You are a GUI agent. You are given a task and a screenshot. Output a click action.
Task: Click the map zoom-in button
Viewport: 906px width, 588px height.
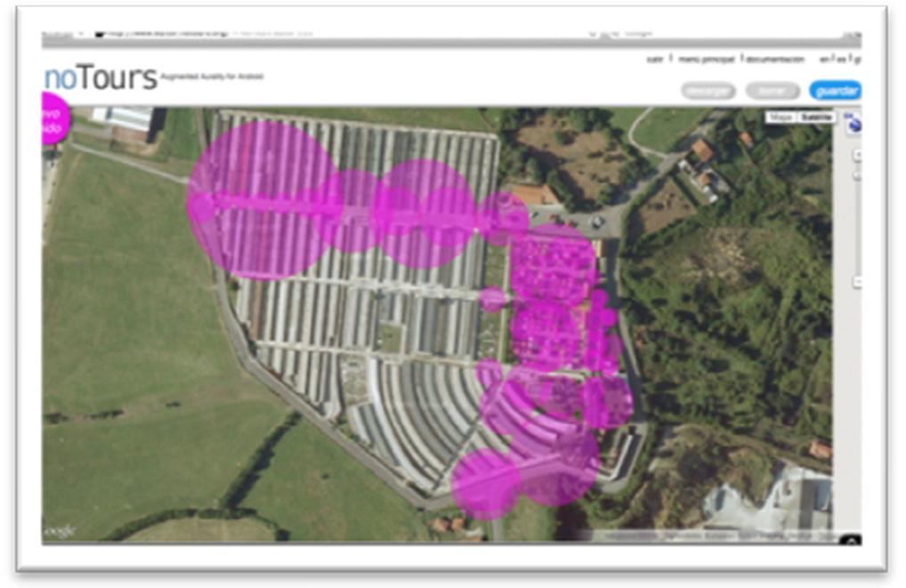857,155
